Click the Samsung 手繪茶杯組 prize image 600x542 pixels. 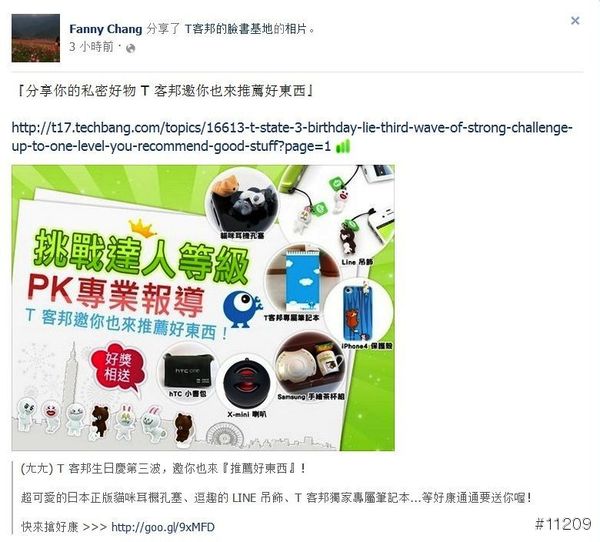pos(311,364)
